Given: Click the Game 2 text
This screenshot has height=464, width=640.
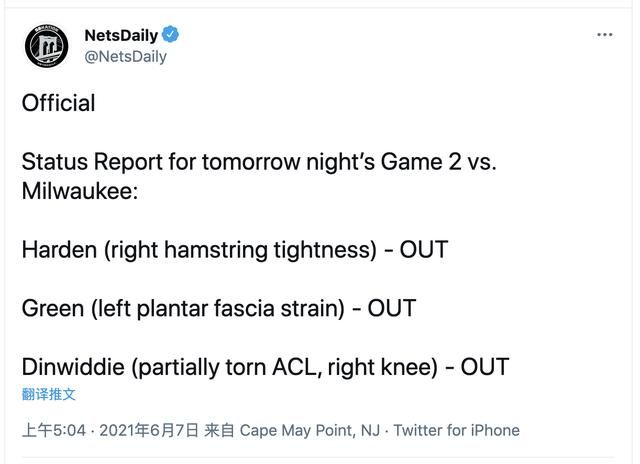Looking at the screenshot, I should (421, 162).
